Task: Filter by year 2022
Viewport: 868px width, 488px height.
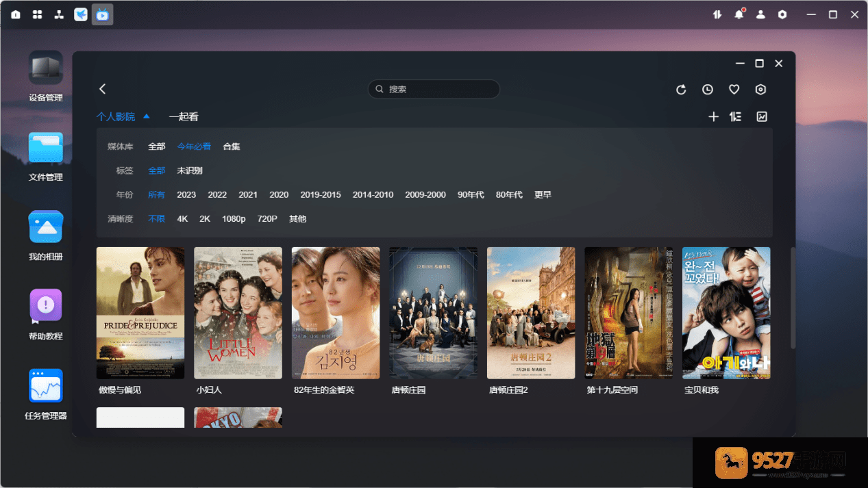Action: 217,195
